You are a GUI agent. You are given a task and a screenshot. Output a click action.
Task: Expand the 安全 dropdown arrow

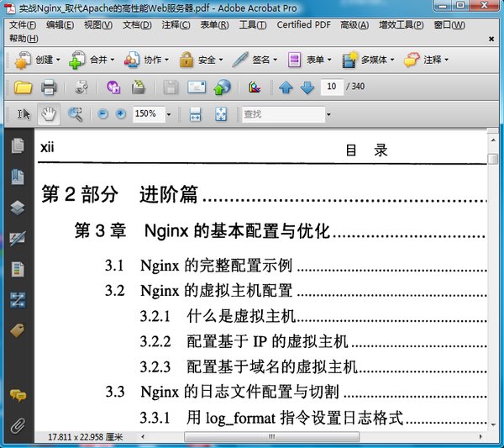[x=221, y=60]
